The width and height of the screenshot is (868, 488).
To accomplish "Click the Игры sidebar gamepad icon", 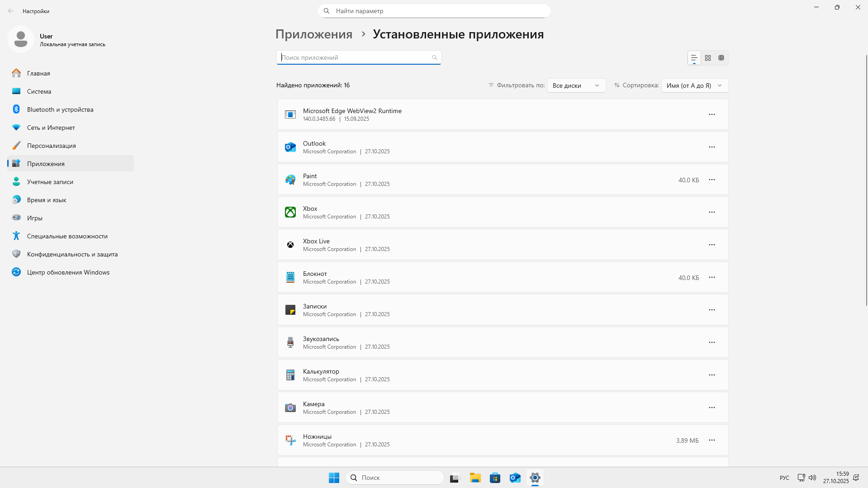I will tap(16, 218).
